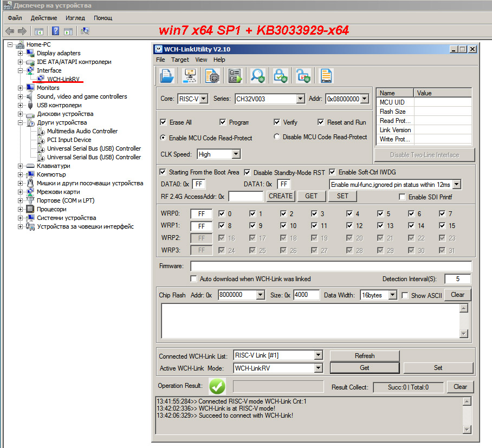Image resolution: width=492 pixels, height=448 pixels.
Task: Click the closed padlock protect icon
Action: 280,76
